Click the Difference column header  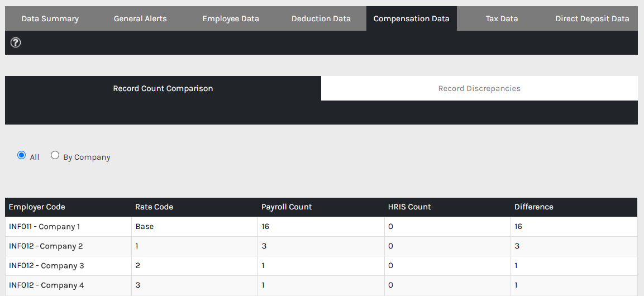coord(574,207)
